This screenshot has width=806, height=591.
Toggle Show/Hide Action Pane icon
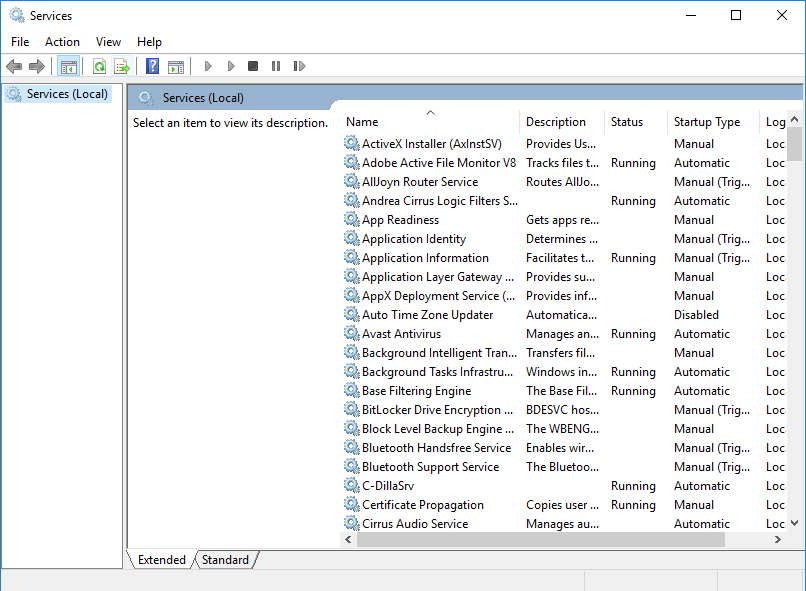176,66
